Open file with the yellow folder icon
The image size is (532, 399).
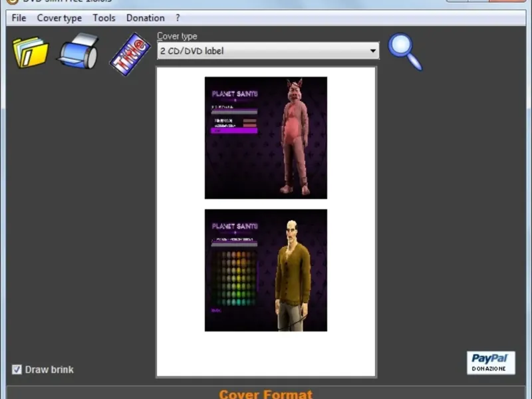(31, 53)
